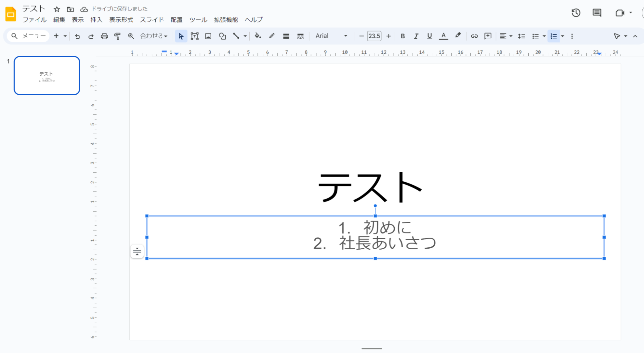Expand the numbered list options arrow

(x=562, y=36)
